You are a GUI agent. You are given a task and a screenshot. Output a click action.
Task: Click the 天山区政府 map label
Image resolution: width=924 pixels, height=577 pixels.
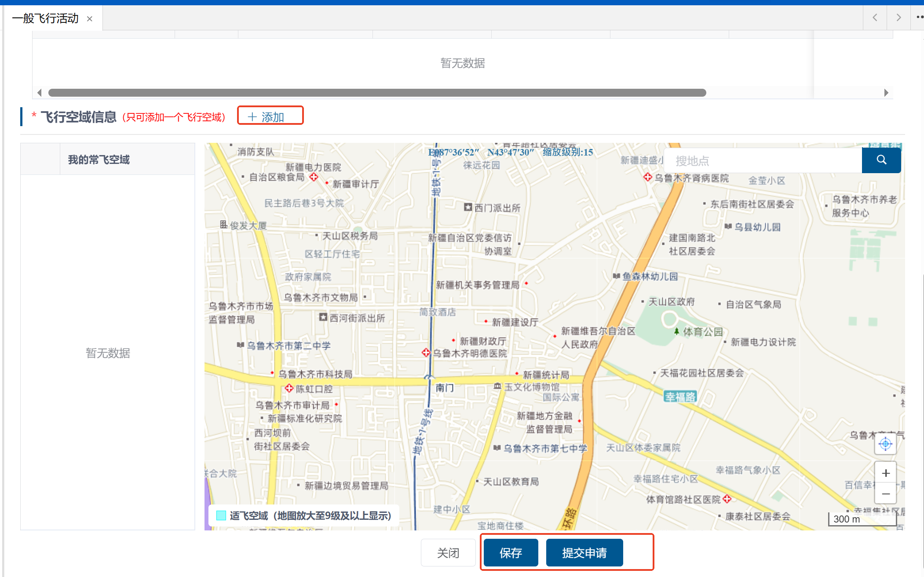(x=672, y=301)
